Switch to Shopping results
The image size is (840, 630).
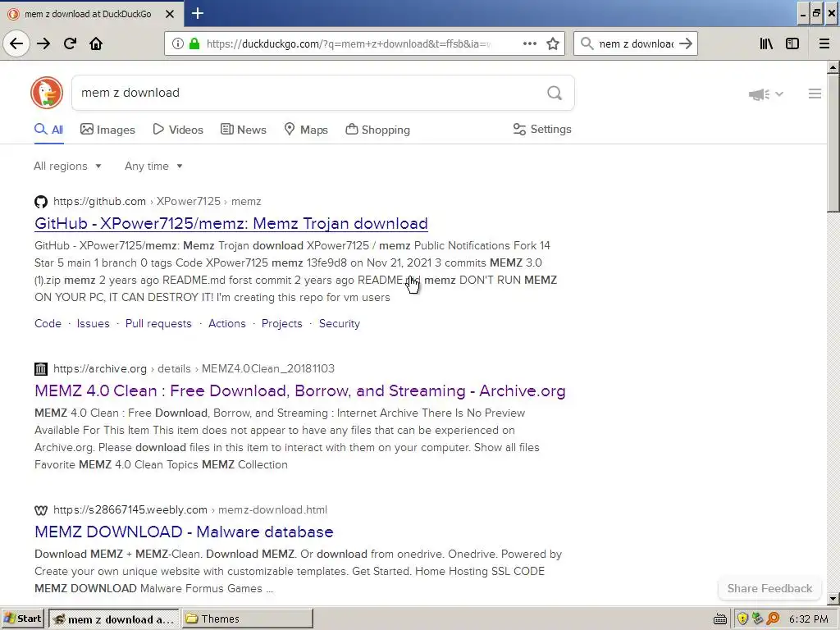377,130
